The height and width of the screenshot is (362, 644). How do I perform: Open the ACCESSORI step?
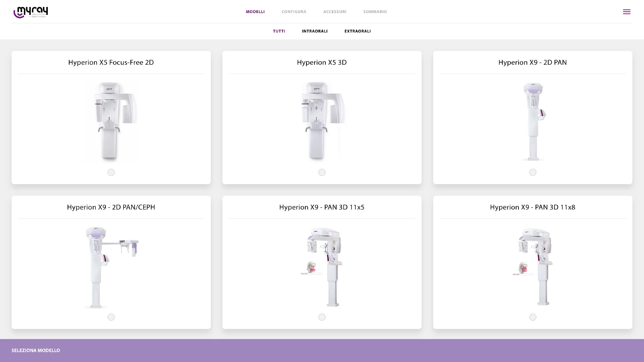point(335,12)
